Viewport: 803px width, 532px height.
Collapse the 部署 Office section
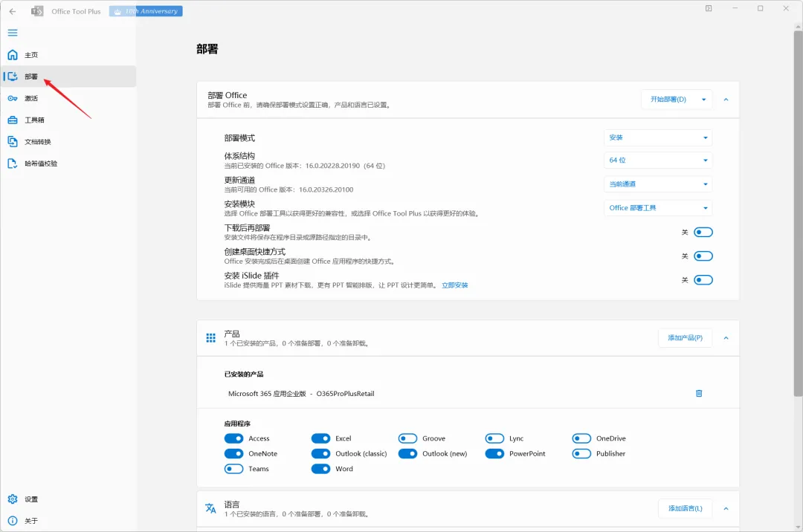click(x=726, y=100)
